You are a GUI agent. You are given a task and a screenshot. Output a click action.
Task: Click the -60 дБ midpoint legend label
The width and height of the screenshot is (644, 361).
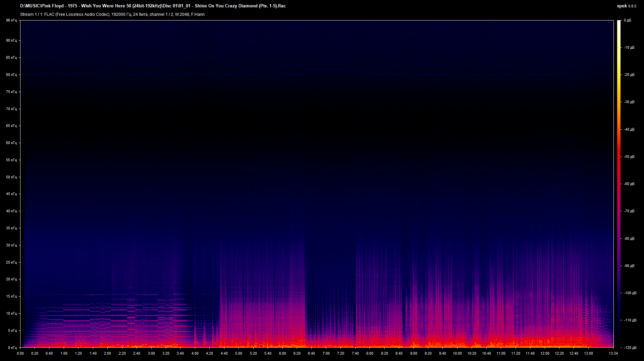(x=629, y=184)
